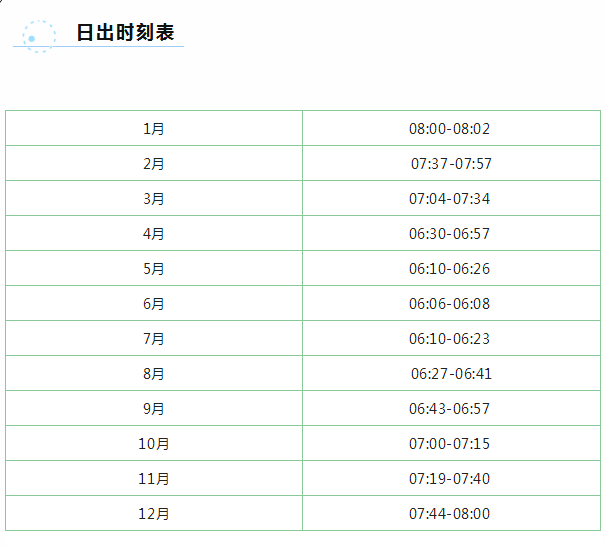
Task: Click the 06:10-06:26 time cell
Action: coord(451,268)
